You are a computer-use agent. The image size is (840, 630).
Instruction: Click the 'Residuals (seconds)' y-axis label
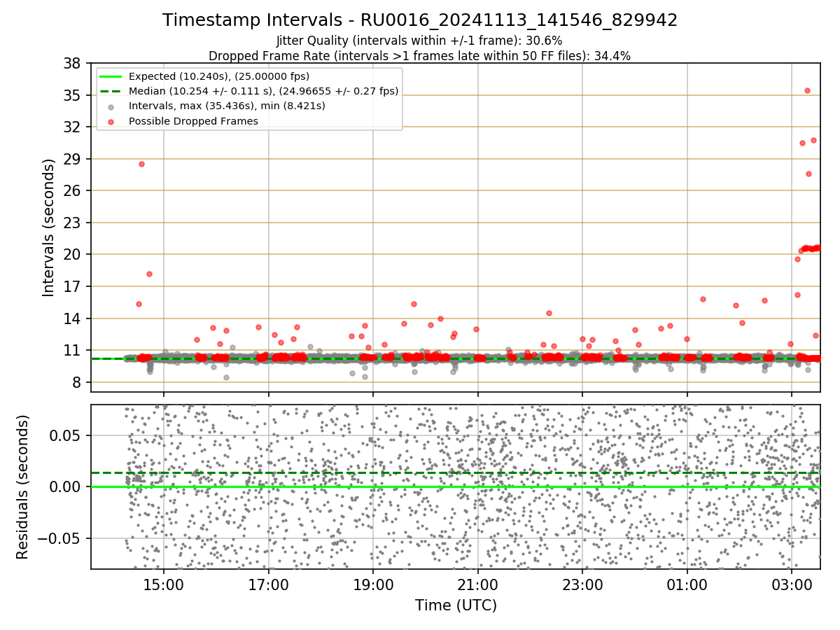coord(23,487)
